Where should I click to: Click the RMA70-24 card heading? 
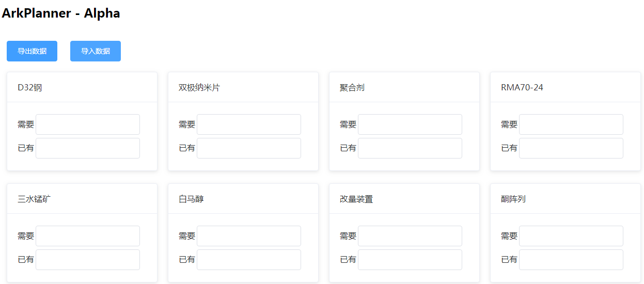tap(522, 88)
